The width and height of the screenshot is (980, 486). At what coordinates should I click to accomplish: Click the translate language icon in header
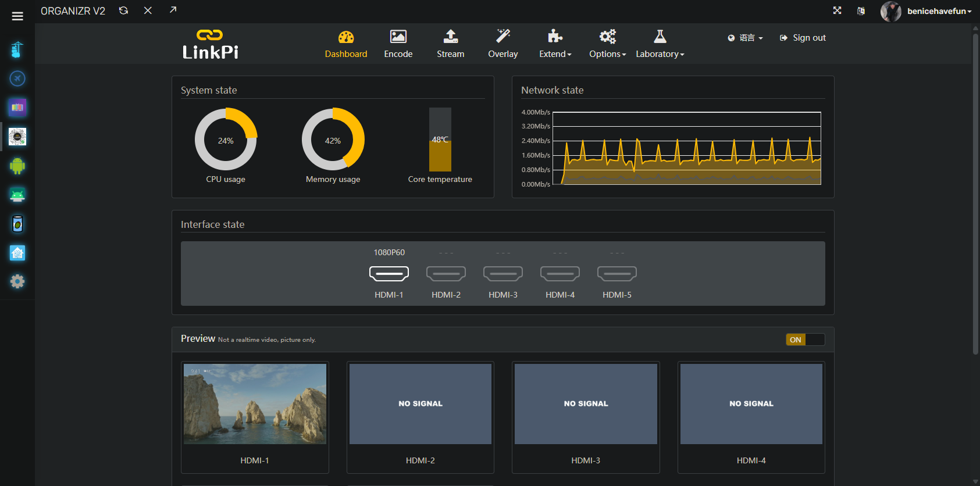click(x=861, y=11)
